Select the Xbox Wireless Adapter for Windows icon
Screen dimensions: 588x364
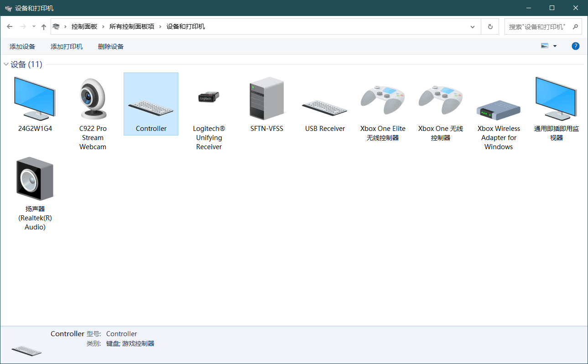coord(499,110)
